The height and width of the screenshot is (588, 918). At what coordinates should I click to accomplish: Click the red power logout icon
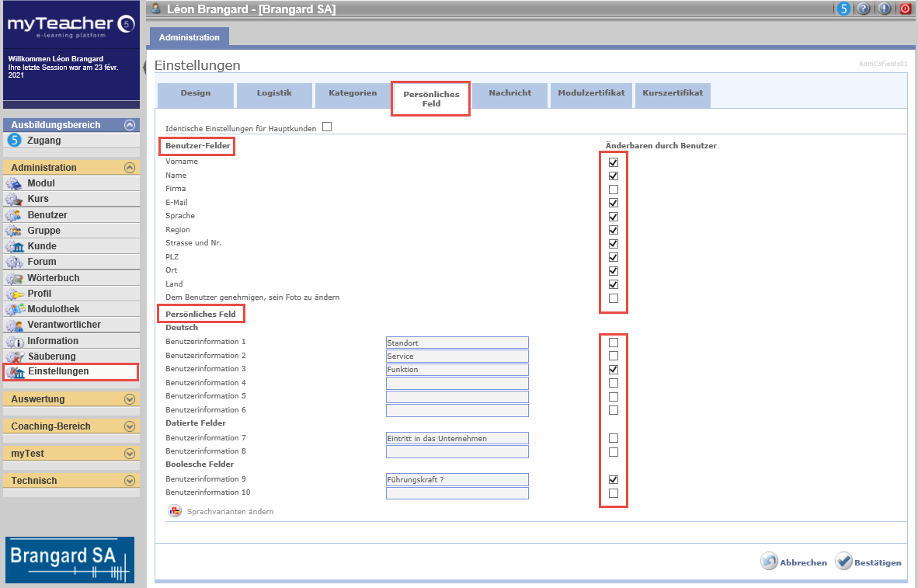[x=906, y=9]
